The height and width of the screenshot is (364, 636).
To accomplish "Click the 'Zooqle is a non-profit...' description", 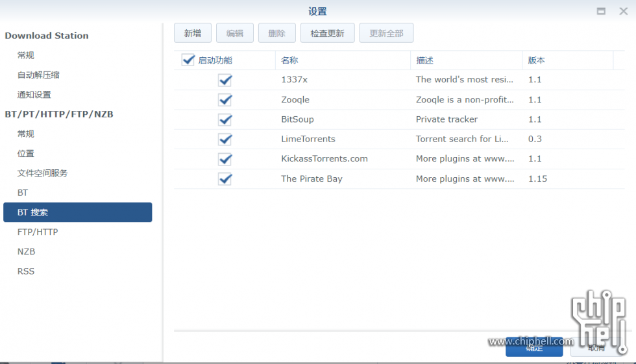I will click(465, 100).
